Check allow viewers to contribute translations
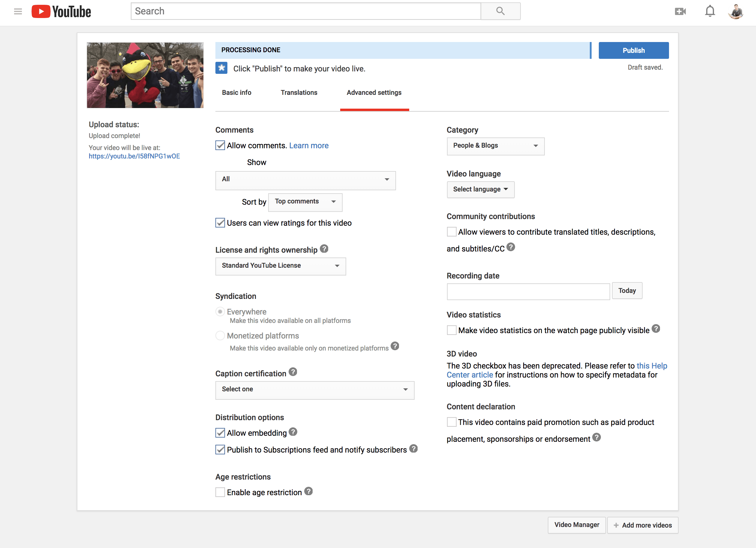This screenshot has height=548, width=756. coord(451,231)
